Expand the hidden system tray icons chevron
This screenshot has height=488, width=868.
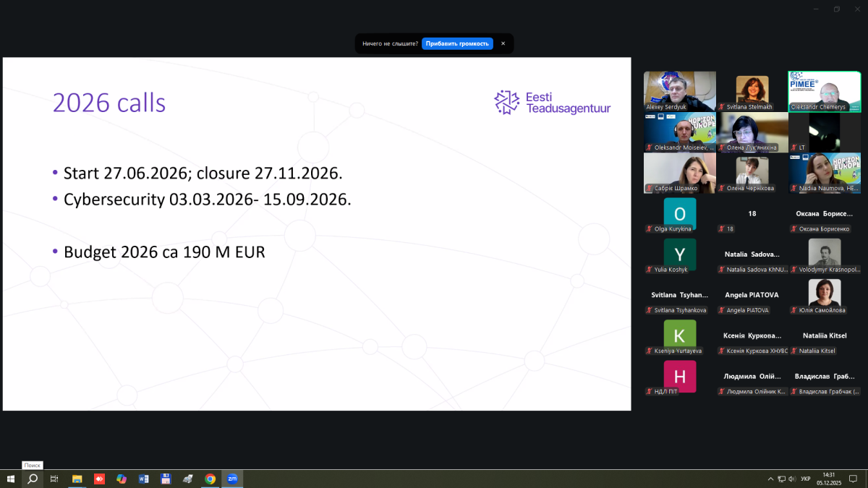pyautogui.click(x=770, y=479)
